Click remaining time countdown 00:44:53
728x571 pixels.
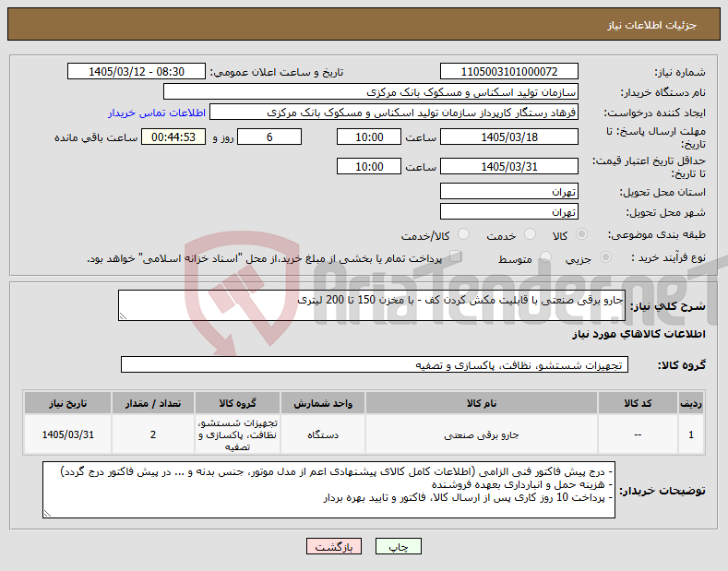[x=173, y=137]
